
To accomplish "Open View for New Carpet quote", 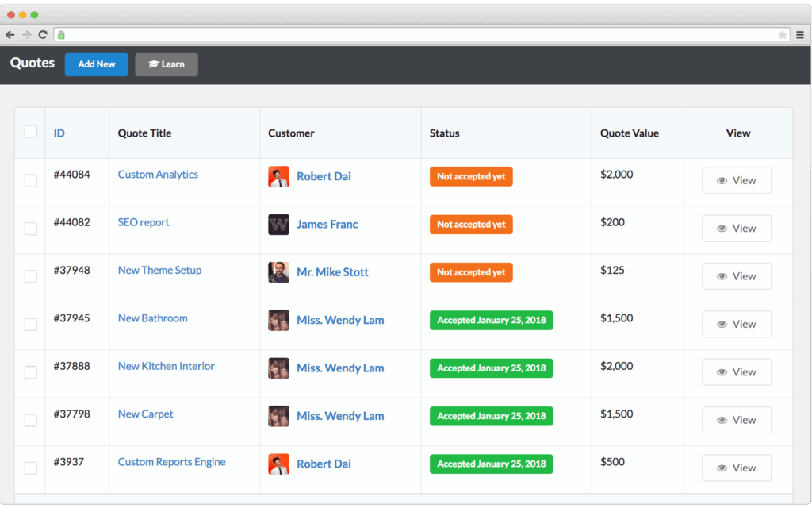I will (737, 420).
